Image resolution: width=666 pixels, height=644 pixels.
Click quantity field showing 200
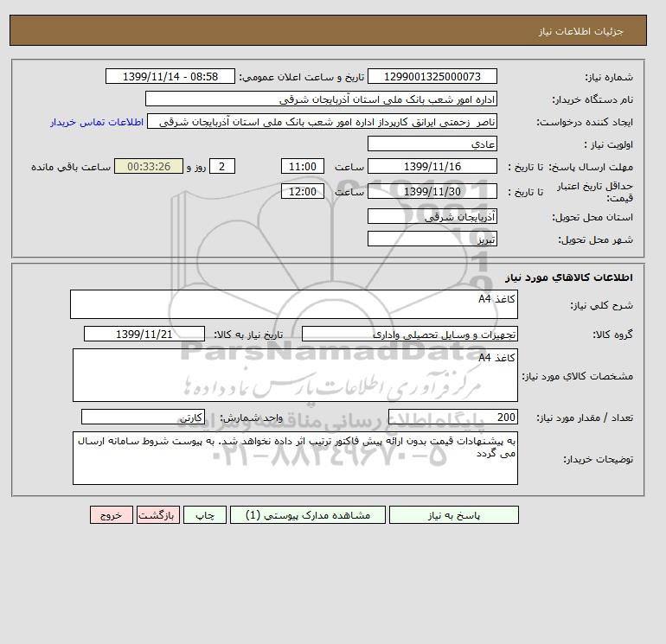(x=452, y=417)
